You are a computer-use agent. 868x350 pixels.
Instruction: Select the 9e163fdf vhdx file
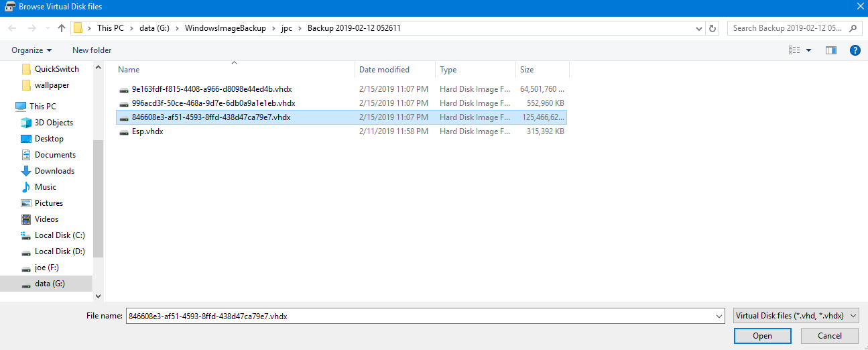[x=211, y=89]
